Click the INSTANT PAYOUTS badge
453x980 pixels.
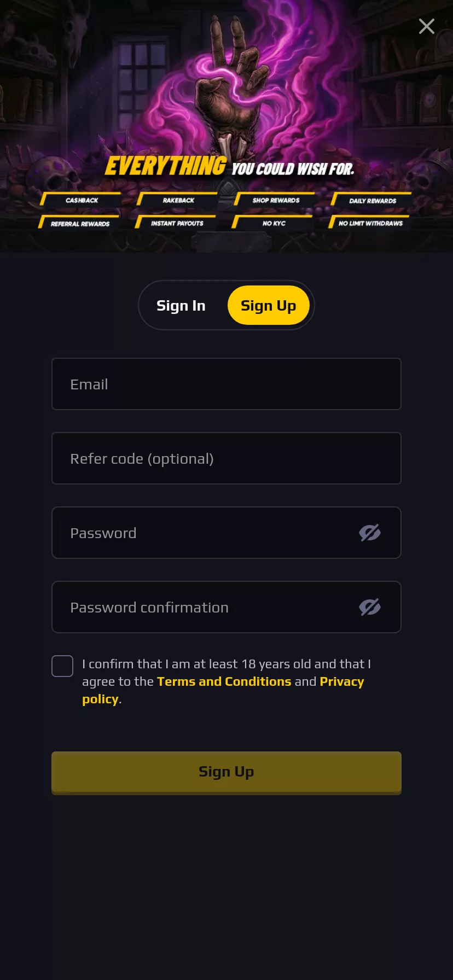click(x=176, y=223)
